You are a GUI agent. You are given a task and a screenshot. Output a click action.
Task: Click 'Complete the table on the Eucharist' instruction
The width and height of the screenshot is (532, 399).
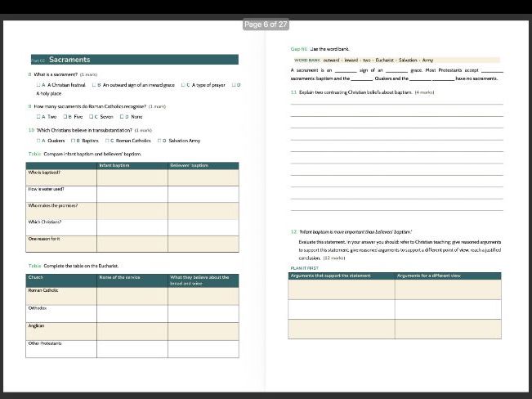click(81, 266)
